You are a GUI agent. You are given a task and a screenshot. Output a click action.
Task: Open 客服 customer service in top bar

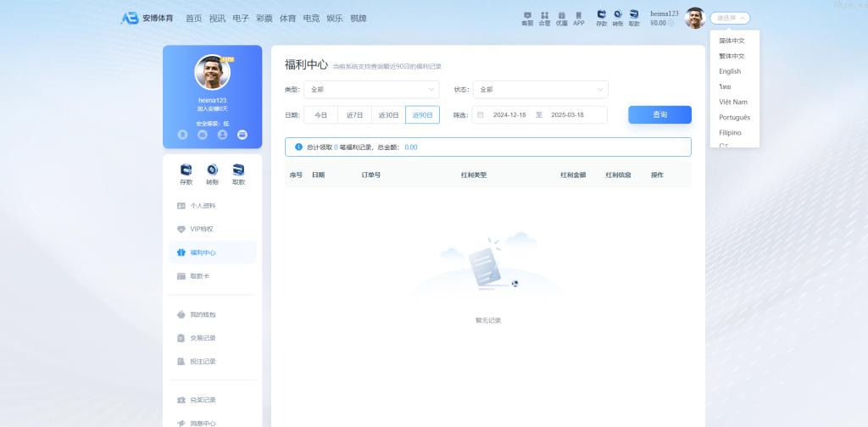pos(527,18)
